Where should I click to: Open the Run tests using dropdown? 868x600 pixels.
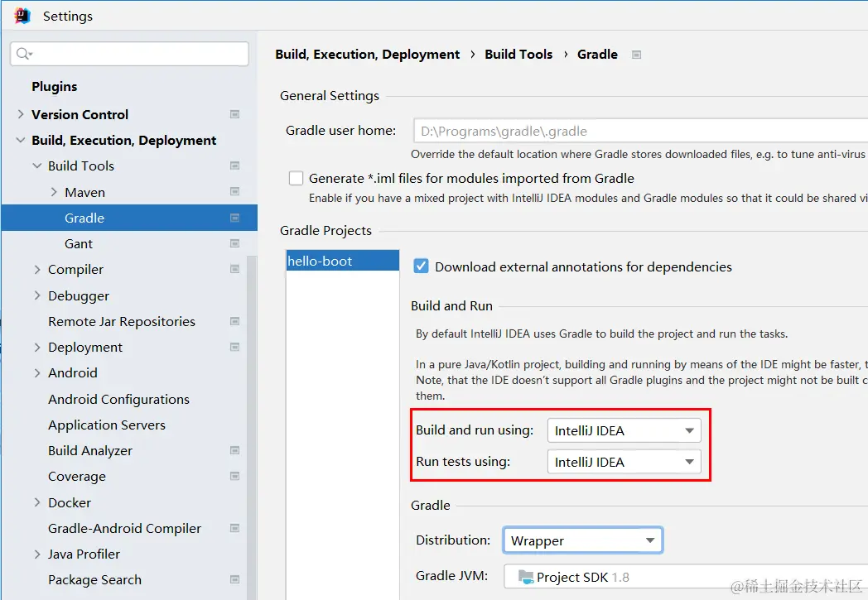pyautogui.click(x=624, y=462)
